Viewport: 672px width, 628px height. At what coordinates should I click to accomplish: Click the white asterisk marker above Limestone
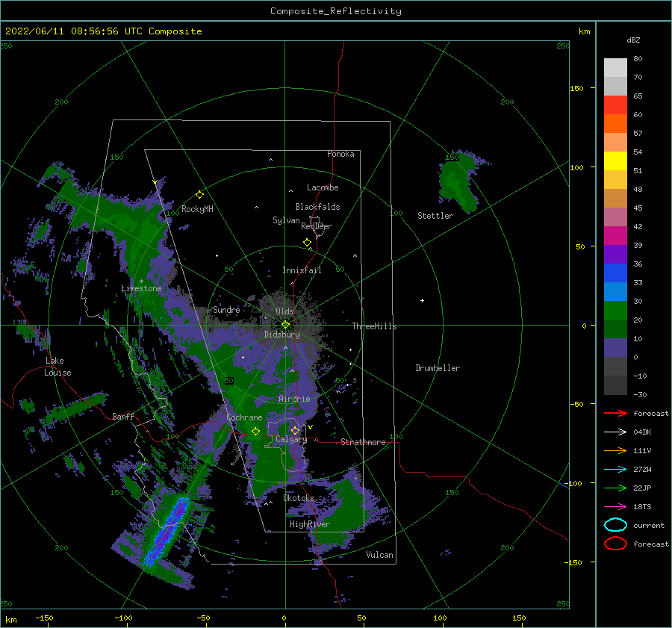tap(141, 282)
